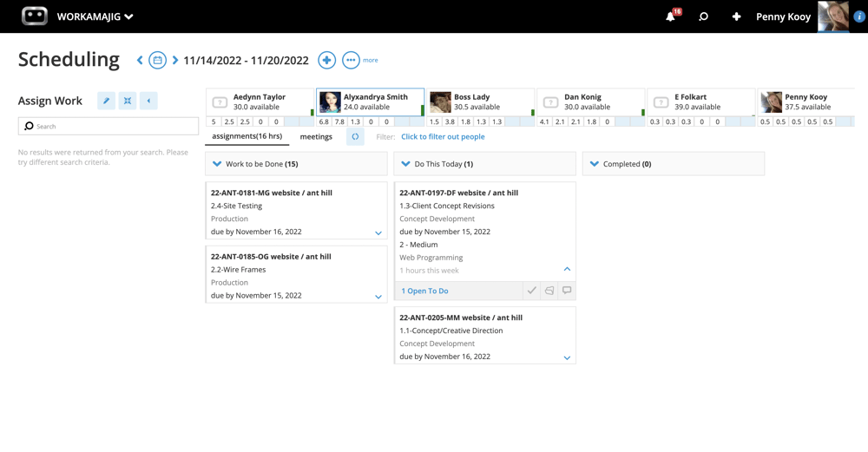868x452 pixels.
Task: Click the expand arrows icon in Assign Work
Action: 128,101
